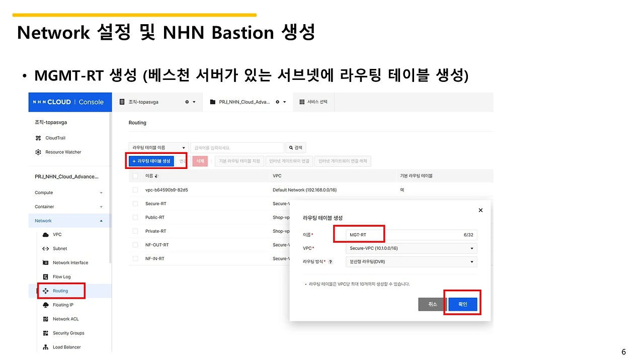Select Routing in the Network menu
Screen dimensions: 644x362
tap(60, 291)
